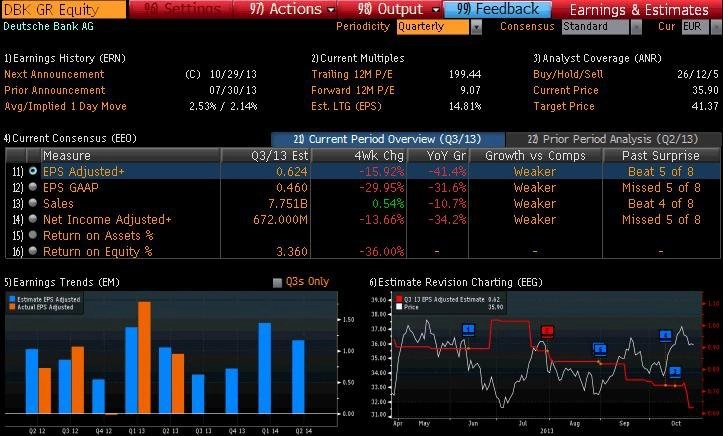Click the Target Price value 41.37
Viewport: 723px width, 436px height.
tap(705, 106)
